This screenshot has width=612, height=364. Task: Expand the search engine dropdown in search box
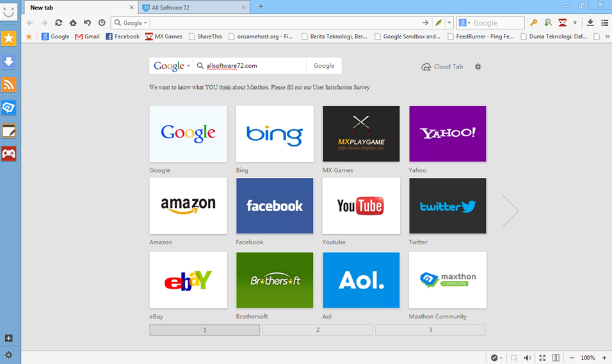click(463, 22)
